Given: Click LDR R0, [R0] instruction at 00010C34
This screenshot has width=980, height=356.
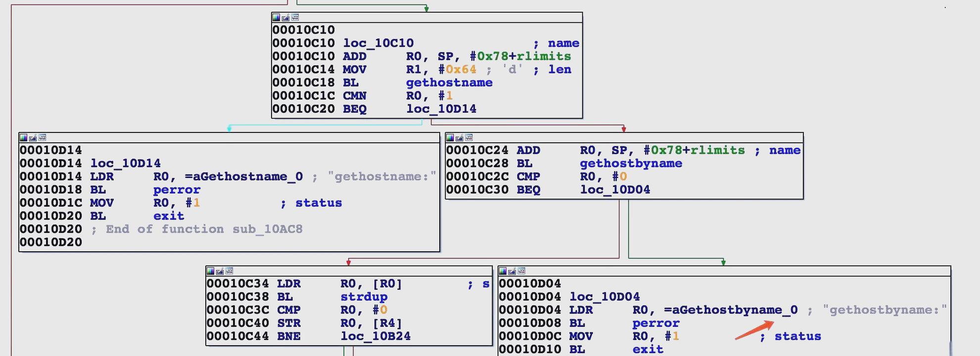Looking at the screenshot, I should click(x=304, y=284).
